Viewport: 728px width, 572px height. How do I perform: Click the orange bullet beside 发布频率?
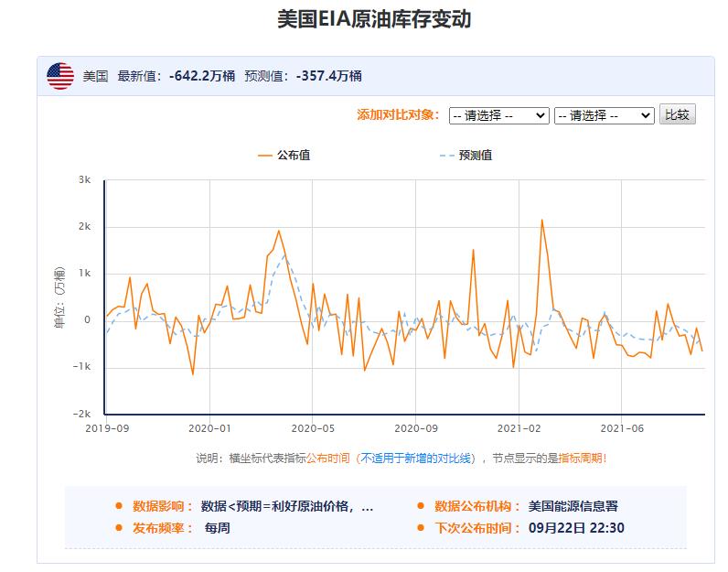pyautogui.click(x=118, y=528)
